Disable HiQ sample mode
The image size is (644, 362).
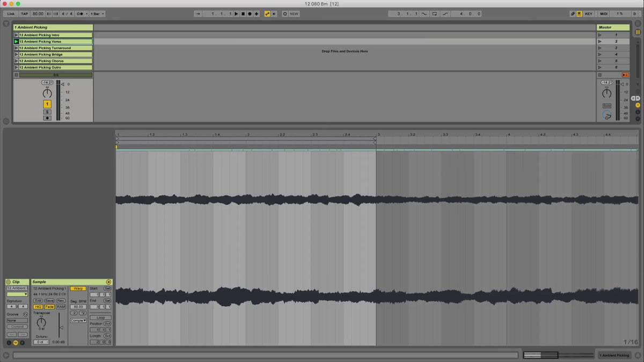[x=38, y=307]
